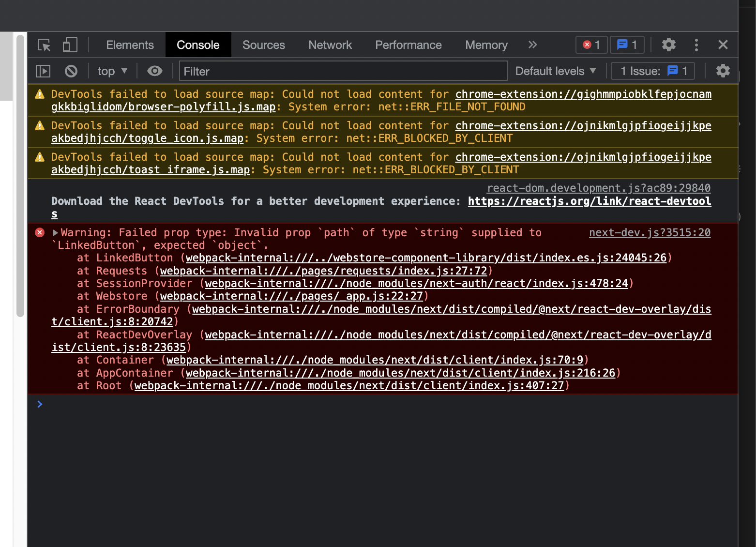
Task: Open the browser-polyfill.js.map extension link
Action: [381, 100]
